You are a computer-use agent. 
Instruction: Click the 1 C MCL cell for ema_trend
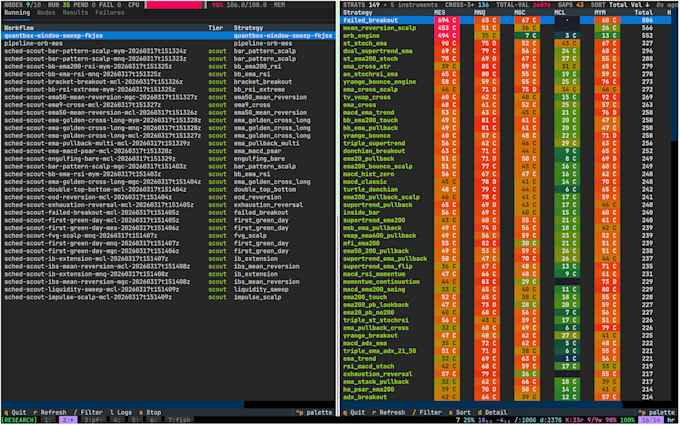567,359
